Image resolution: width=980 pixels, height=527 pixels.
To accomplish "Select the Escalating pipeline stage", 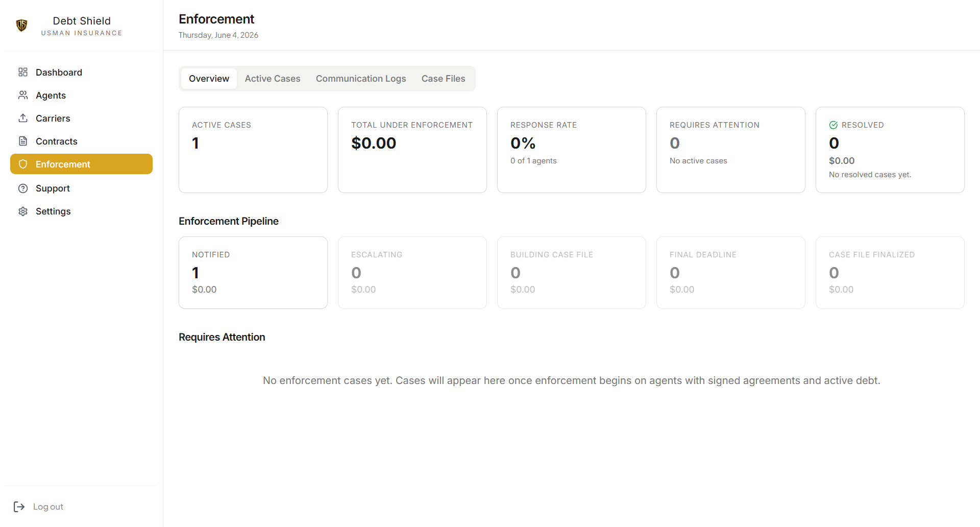I will (412, 273).
